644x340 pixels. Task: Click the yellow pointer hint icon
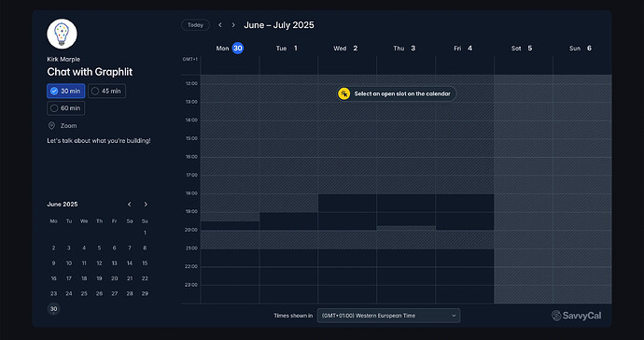[343, 93]
